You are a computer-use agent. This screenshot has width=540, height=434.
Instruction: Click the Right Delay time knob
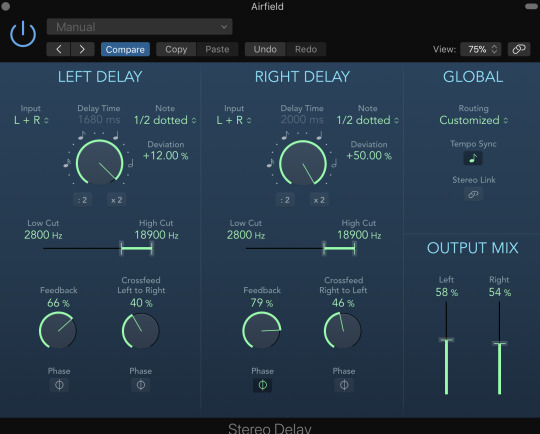click(302, 162)
